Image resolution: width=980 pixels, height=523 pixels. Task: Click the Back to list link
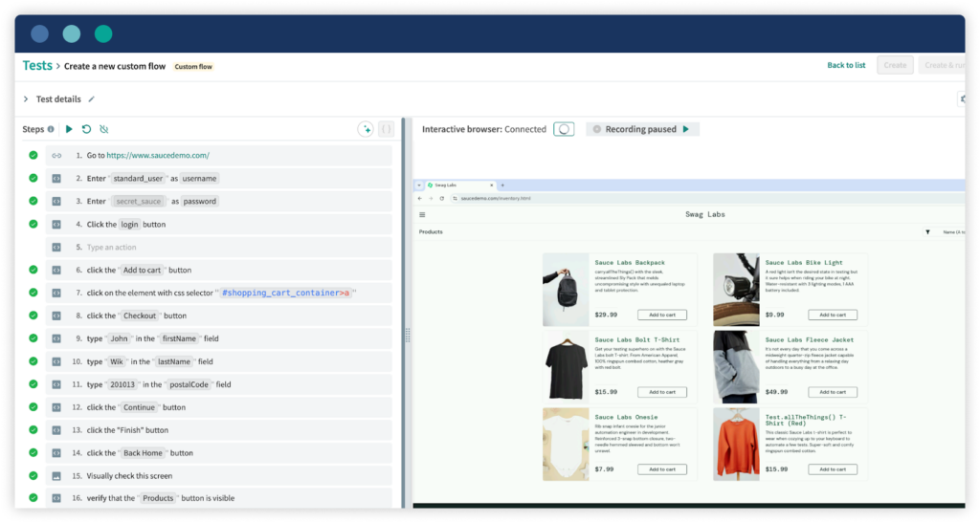pos(846,65)
